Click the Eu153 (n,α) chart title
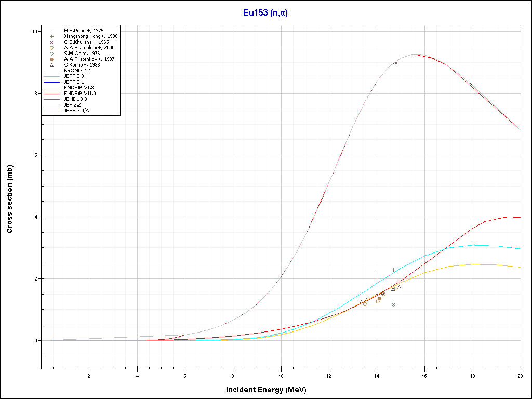Screen dimensions: 532x399 point(265,13)
